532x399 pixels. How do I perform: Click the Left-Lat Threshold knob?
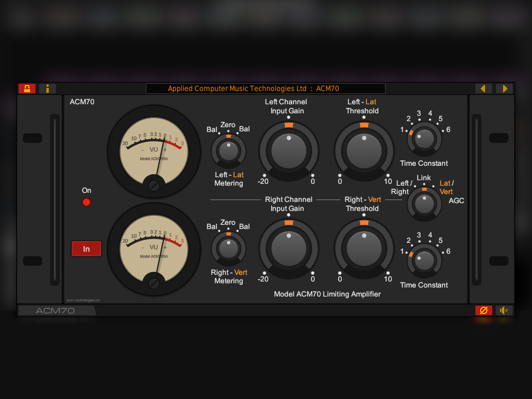tap(363, 151)
